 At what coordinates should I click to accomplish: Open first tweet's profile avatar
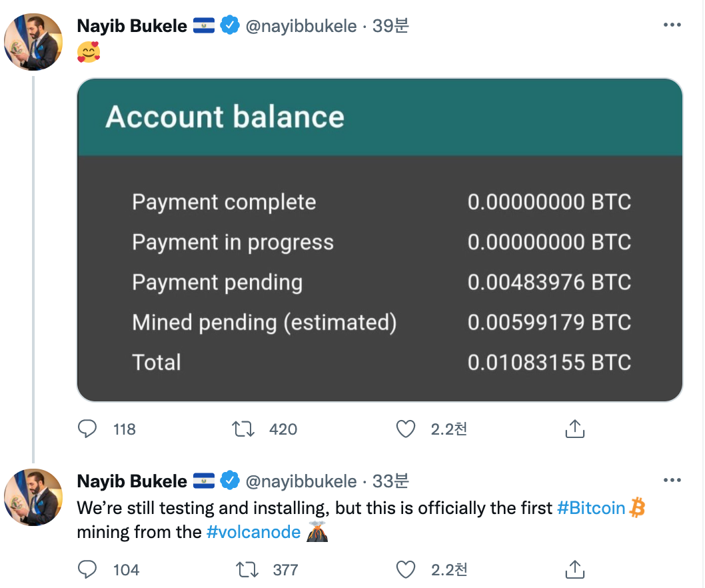pyautogui.click(x=33, y=41)
